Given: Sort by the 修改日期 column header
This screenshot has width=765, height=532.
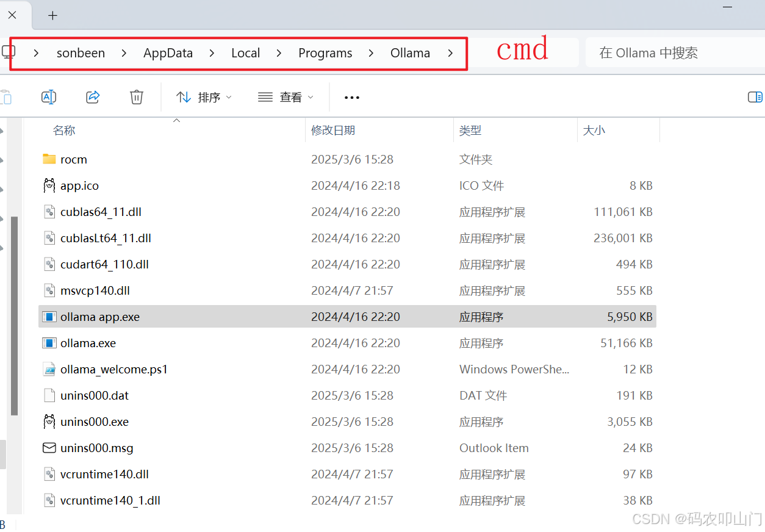Looking at the screenshot, I should point(333,130).
